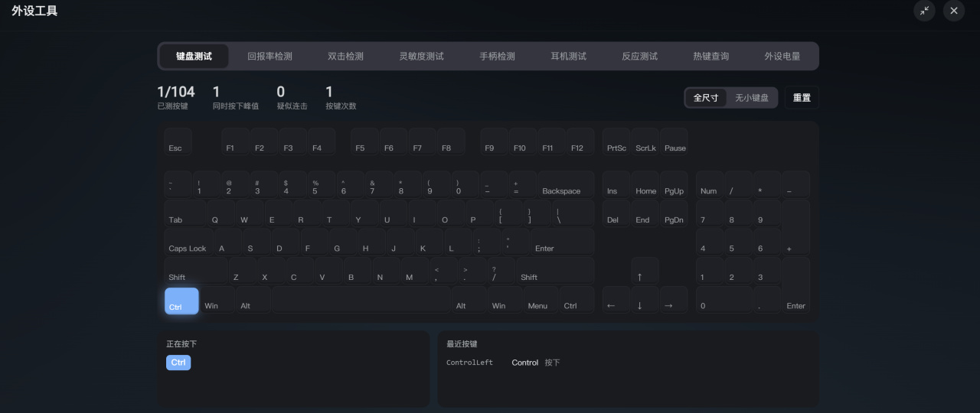The height and width of the screenshot is (413, 980).
Task: Open the 灵敏度测试 tab
Action: pyautogui.click(x=421, y=56)
